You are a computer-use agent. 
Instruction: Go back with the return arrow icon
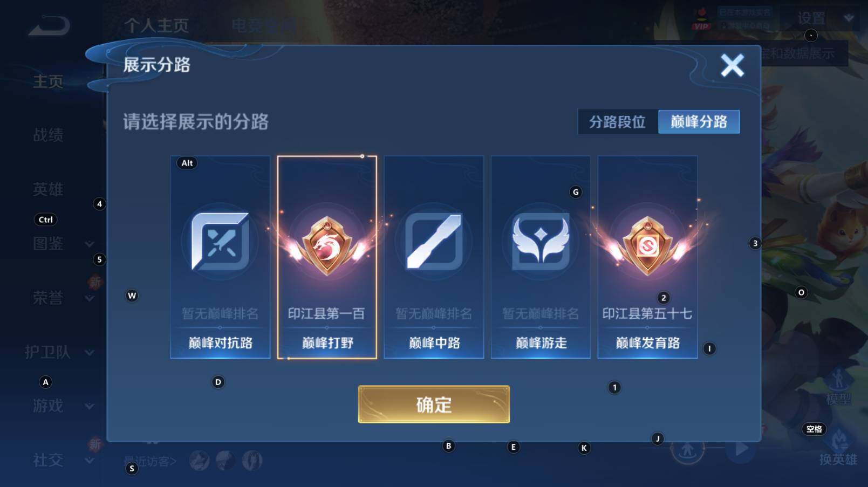coord(49,26)
